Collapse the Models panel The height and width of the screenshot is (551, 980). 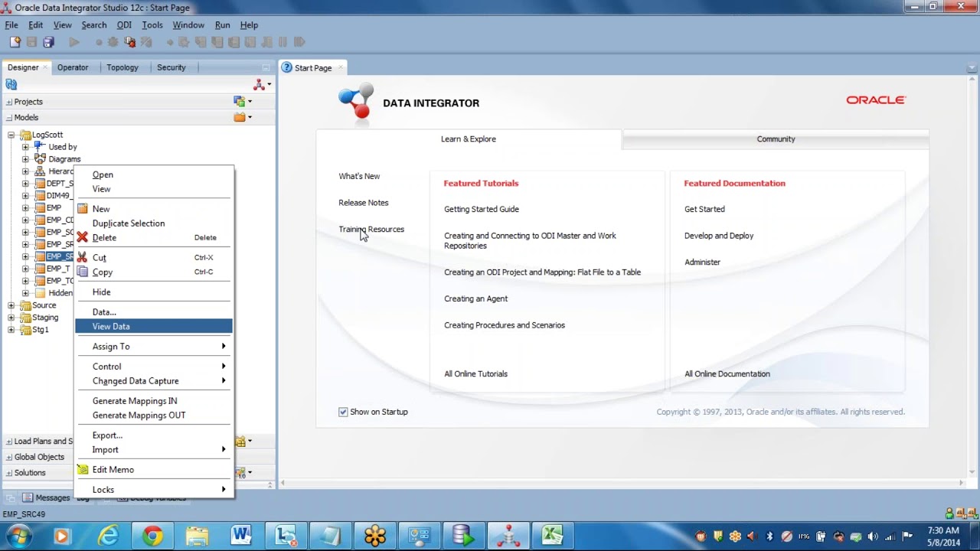click(x=9, y=118)
